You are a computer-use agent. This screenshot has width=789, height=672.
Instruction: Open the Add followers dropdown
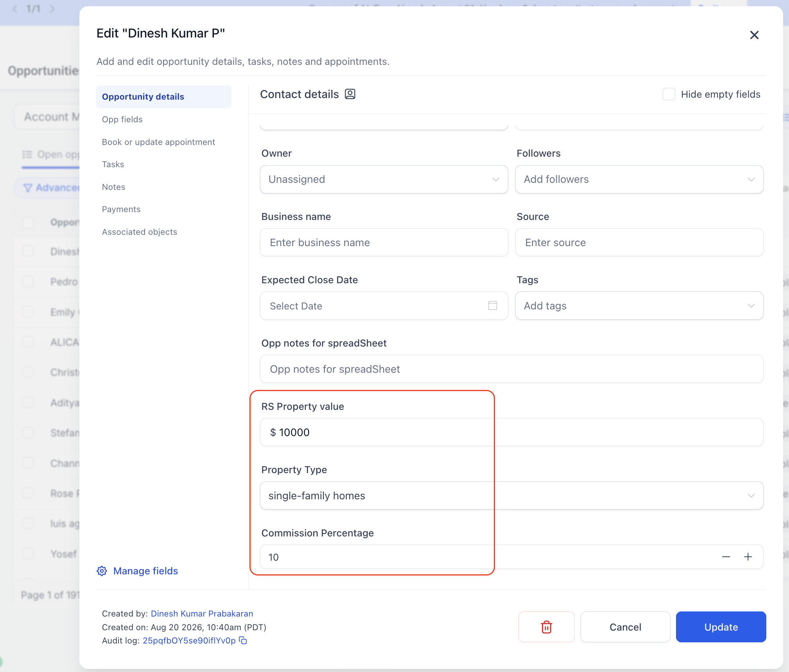[639, 179]
